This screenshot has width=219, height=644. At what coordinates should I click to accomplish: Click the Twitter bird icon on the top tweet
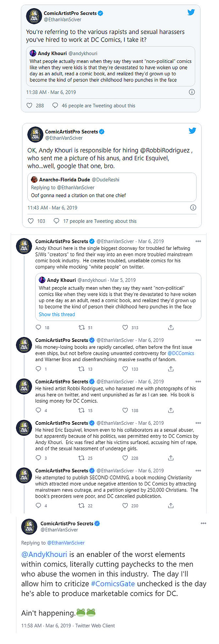(191, 12)
